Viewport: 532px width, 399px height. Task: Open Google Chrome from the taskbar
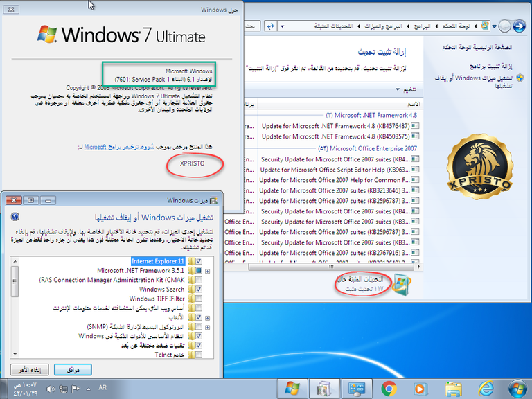click(x=389, y=389)
